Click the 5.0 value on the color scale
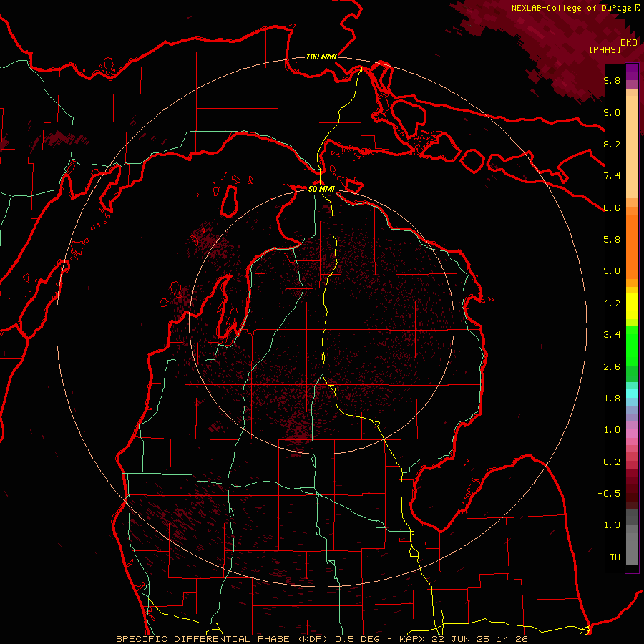This screenshot has width=644, height=644. point(612,271)
